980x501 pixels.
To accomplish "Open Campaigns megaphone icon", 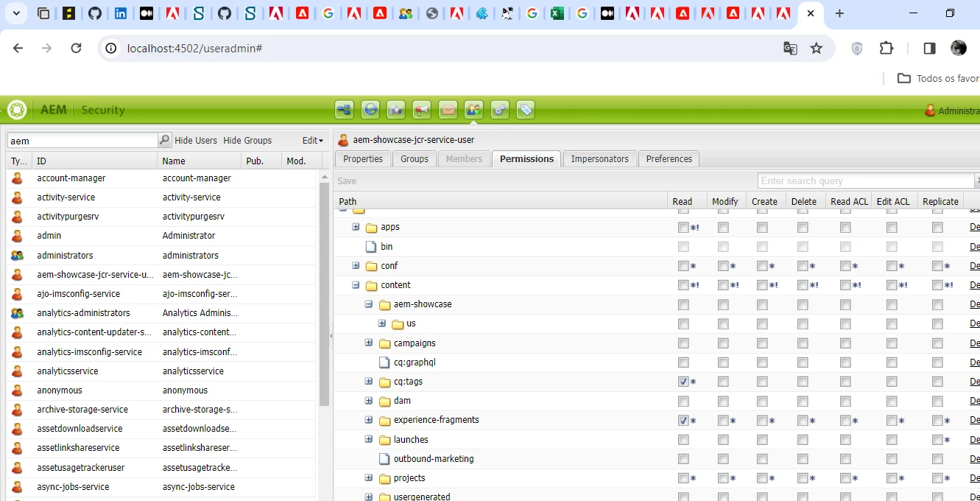I will coord(422,110).
